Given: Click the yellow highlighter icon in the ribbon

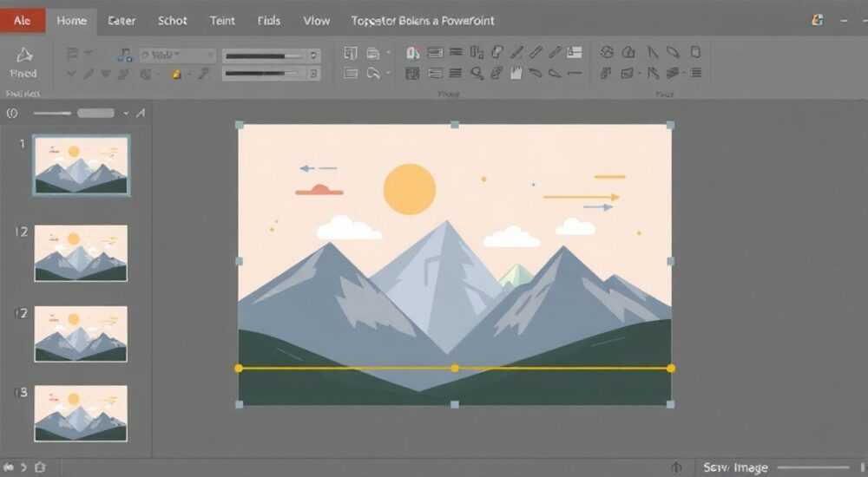Looking at the screenshot, I should pyautogui.click(x=176, y=74).
